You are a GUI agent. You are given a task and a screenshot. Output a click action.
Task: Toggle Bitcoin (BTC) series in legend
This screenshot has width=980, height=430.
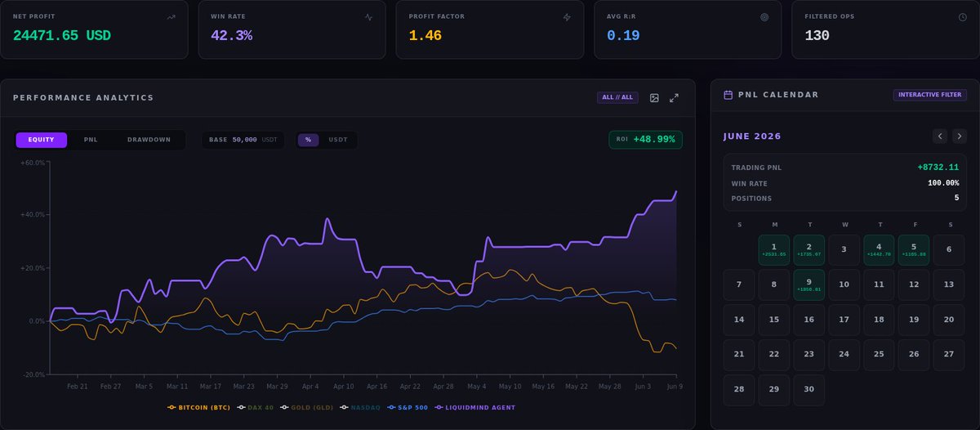198,407
